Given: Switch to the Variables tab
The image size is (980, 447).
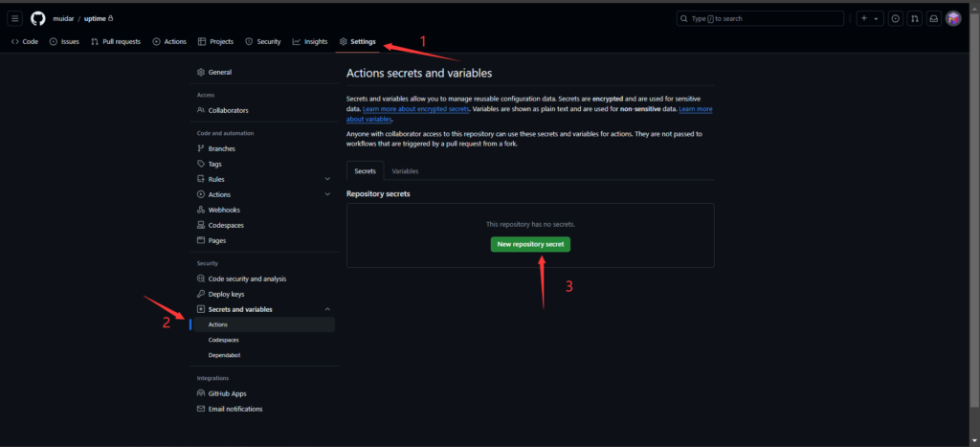Looking at the screenshot, I should [x=405, y=170].
